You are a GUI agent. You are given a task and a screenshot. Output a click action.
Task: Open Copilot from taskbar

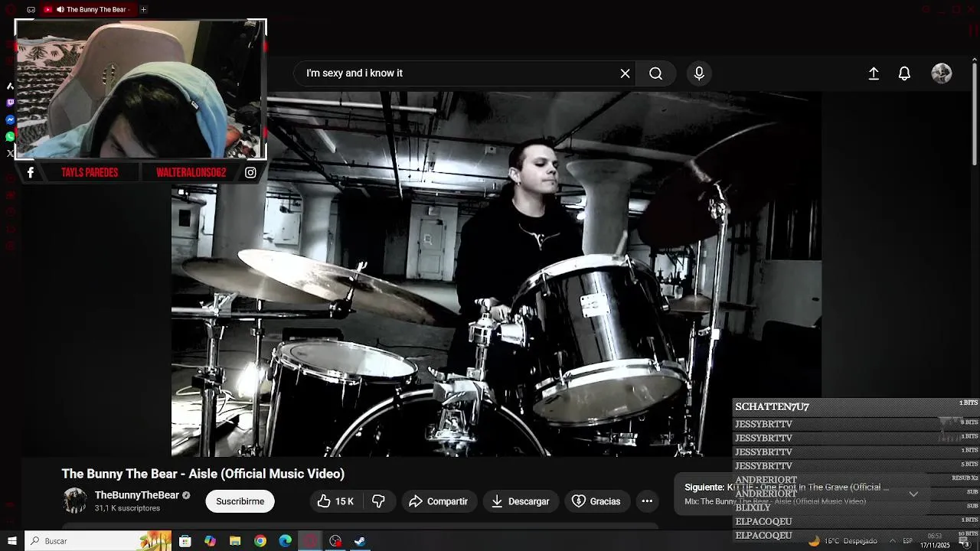[210, 541]
